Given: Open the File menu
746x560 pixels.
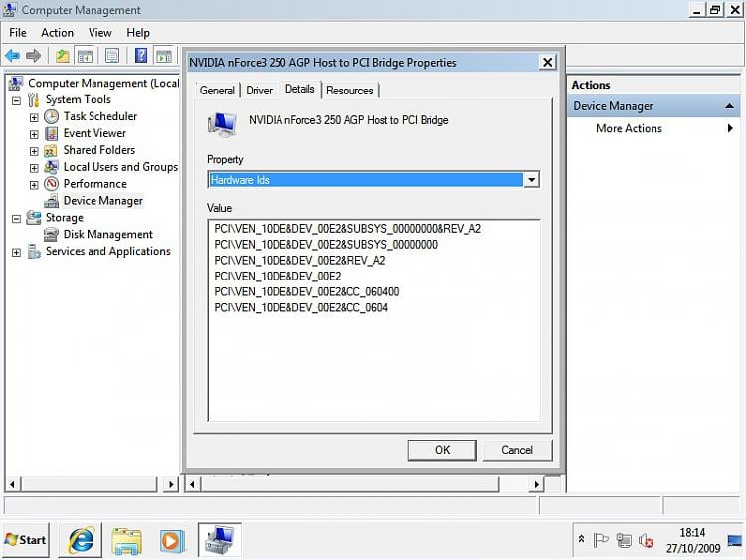Looking at the screenshot, I should pyautogui.click(x=18, y=33).
